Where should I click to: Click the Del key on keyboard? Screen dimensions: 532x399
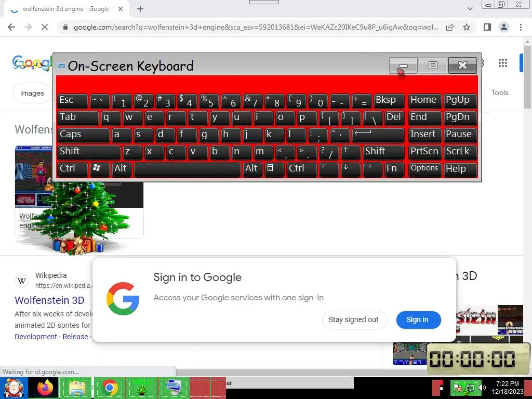[395, 118]
